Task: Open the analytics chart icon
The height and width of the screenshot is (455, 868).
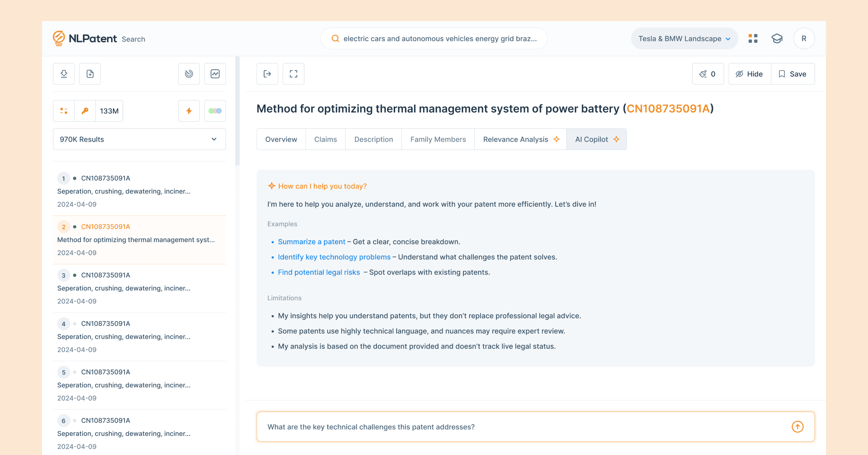Action: [215, 74]
